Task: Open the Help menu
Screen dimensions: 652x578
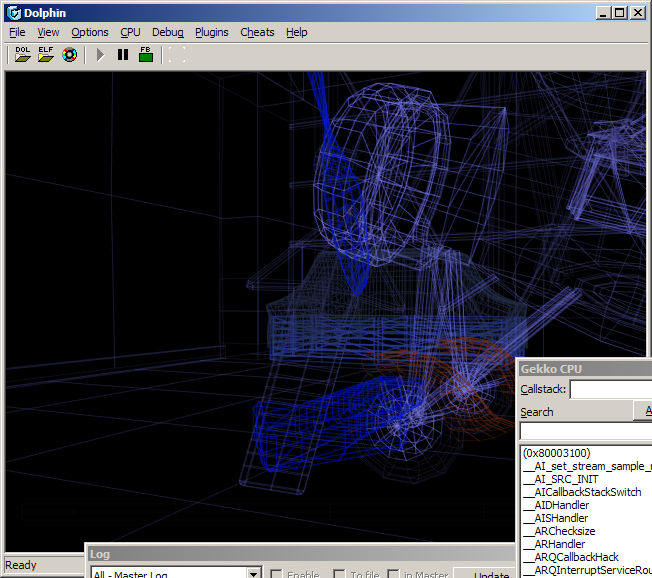Action: (x=296, y=32)
